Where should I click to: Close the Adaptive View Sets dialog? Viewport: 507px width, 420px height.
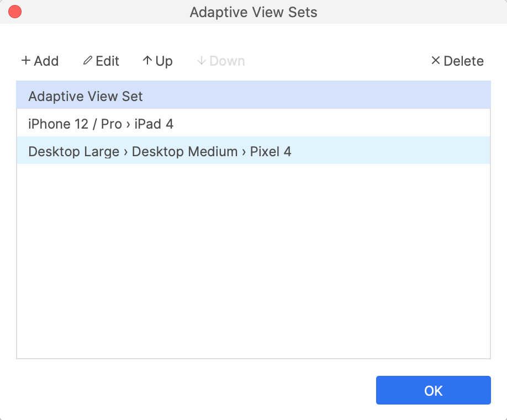click(x=15, y=12)
